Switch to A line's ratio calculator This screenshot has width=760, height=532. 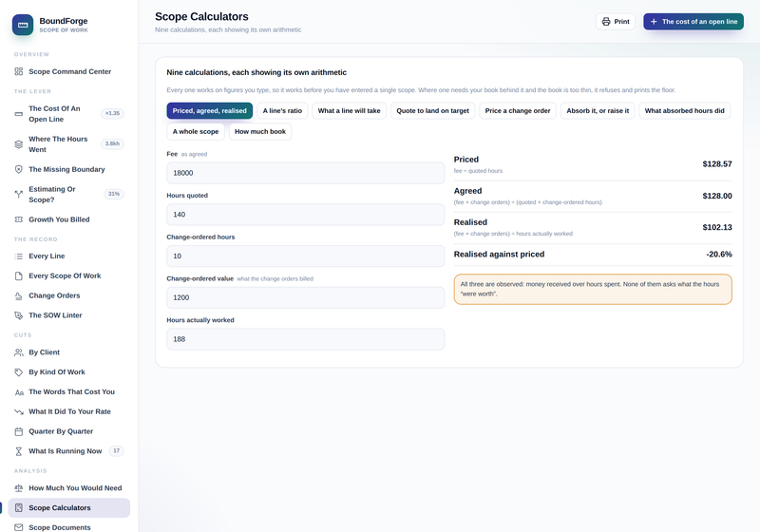pyautogui.click(x=282, y=110)
